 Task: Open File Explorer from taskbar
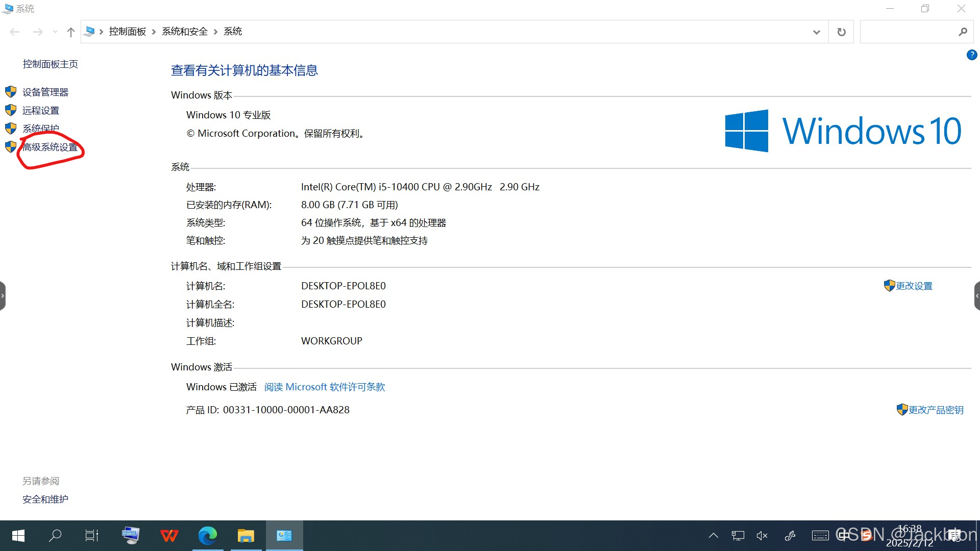point(246,535)
